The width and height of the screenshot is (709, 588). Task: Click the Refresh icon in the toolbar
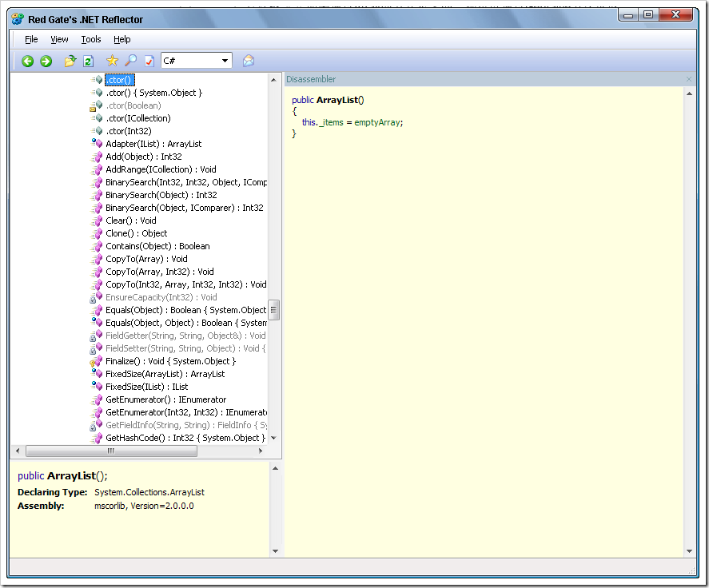(x=89, y=61)
